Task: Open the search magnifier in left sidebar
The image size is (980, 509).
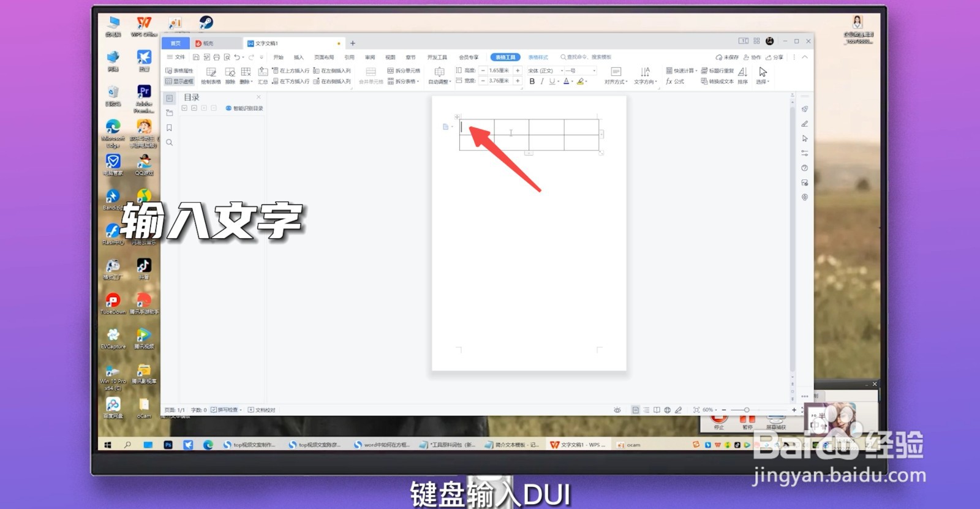Action: point(170,142)
